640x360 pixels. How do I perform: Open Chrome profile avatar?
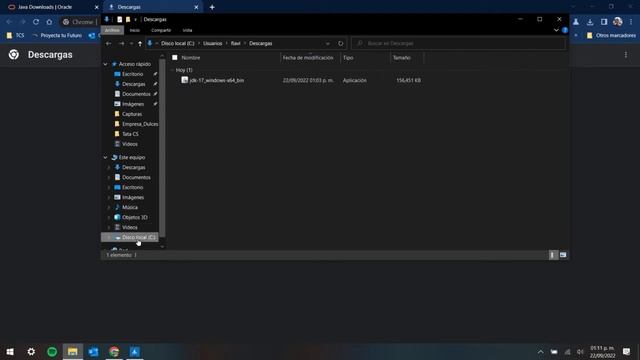618,22
